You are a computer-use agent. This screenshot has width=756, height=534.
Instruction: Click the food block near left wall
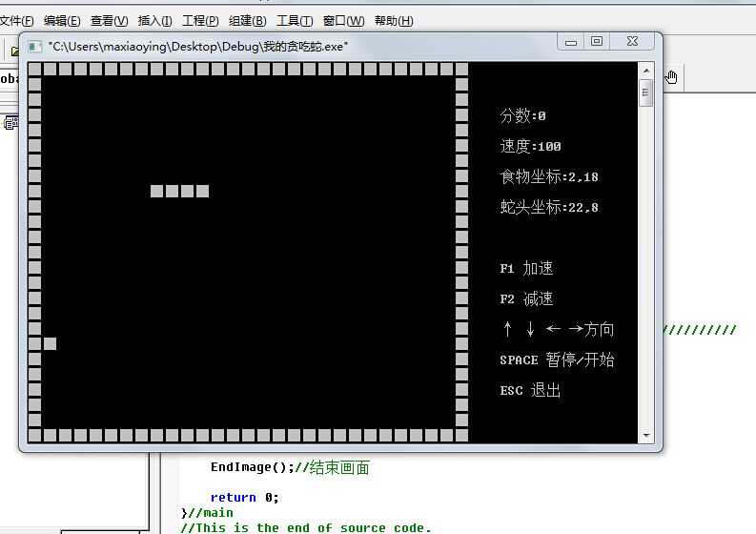[51, 343]
